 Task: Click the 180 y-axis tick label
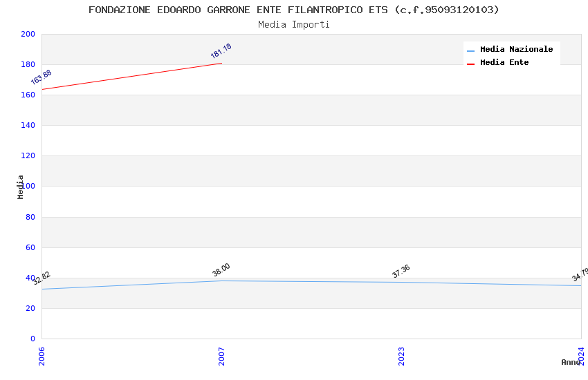28,64
